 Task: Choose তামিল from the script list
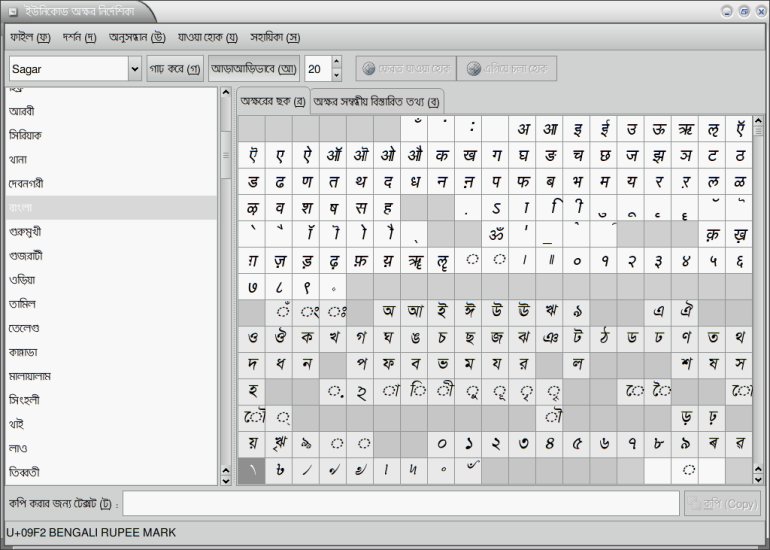pos(24,304)
